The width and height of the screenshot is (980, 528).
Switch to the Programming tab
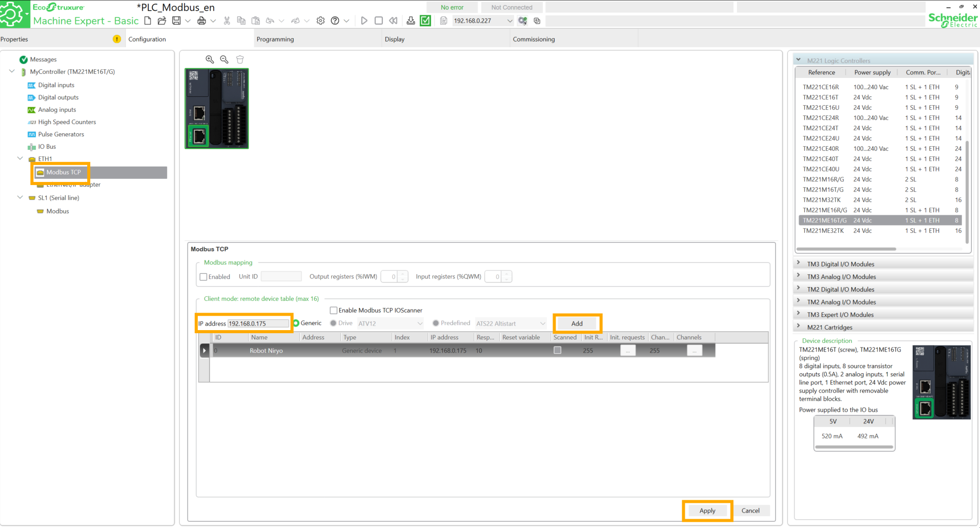click(275, 39)
